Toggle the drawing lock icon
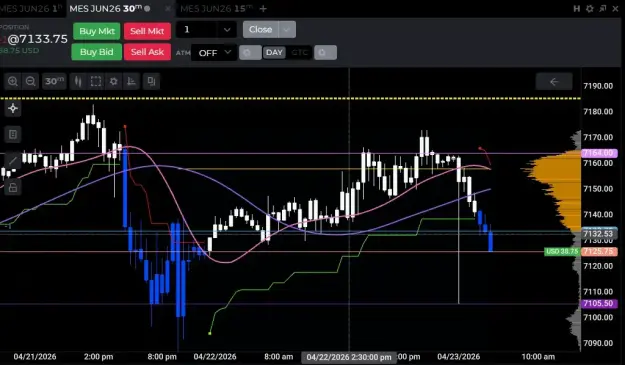This screenshot has width=625, height=365. click(13, 187)
